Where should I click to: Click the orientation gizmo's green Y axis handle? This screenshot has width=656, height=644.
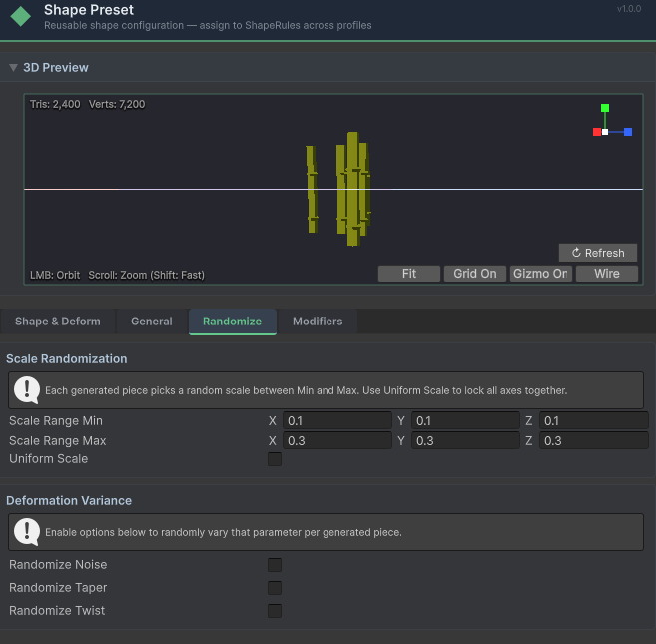pyautogui.click(x=605, y=108)
